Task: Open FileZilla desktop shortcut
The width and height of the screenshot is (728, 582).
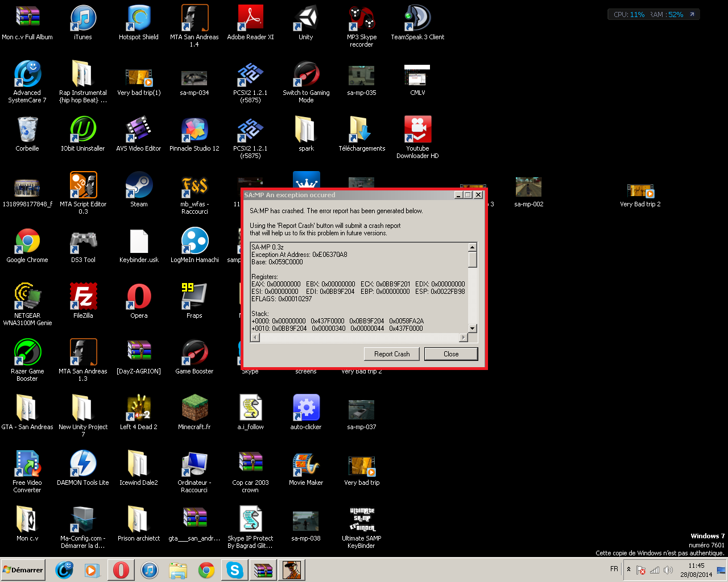Action: (83, 301)
